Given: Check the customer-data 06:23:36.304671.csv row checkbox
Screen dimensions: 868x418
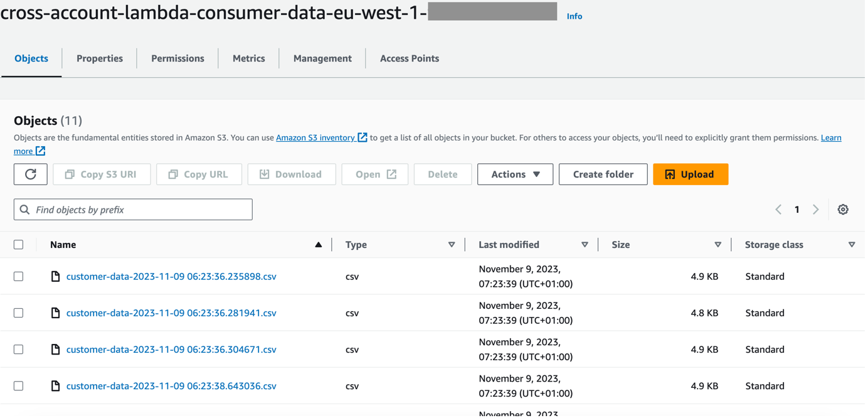Looking at the screenshot, I should click(x=19, y=350).
